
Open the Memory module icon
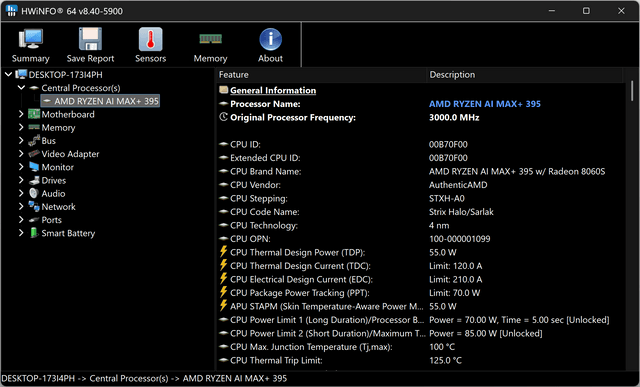[210, 39]
